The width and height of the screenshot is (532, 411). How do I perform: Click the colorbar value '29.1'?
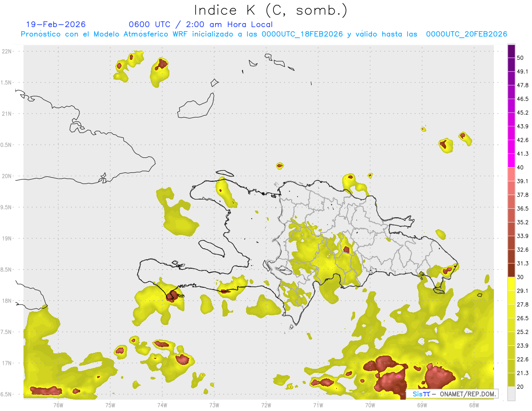coord(523,291)
